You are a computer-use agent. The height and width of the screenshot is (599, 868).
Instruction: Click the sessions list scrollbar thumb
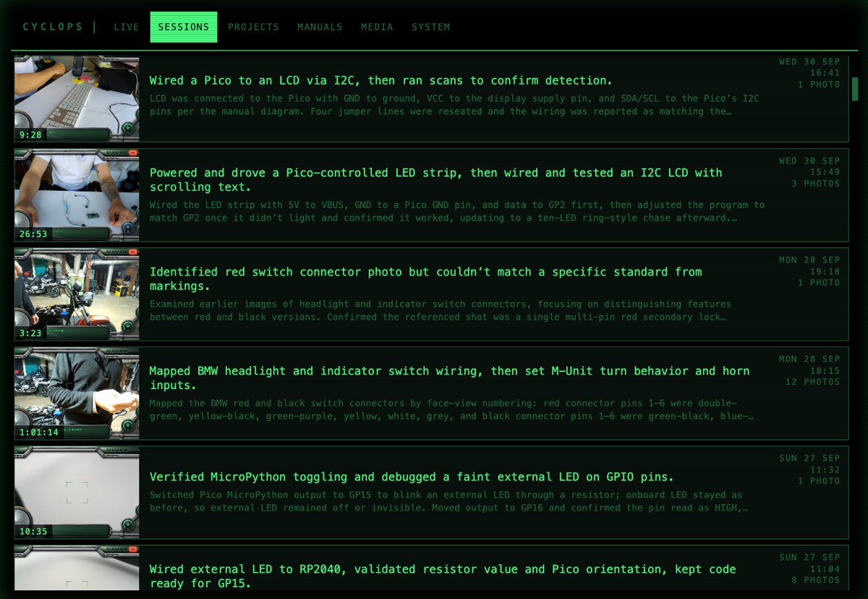(x=856, y=89)
